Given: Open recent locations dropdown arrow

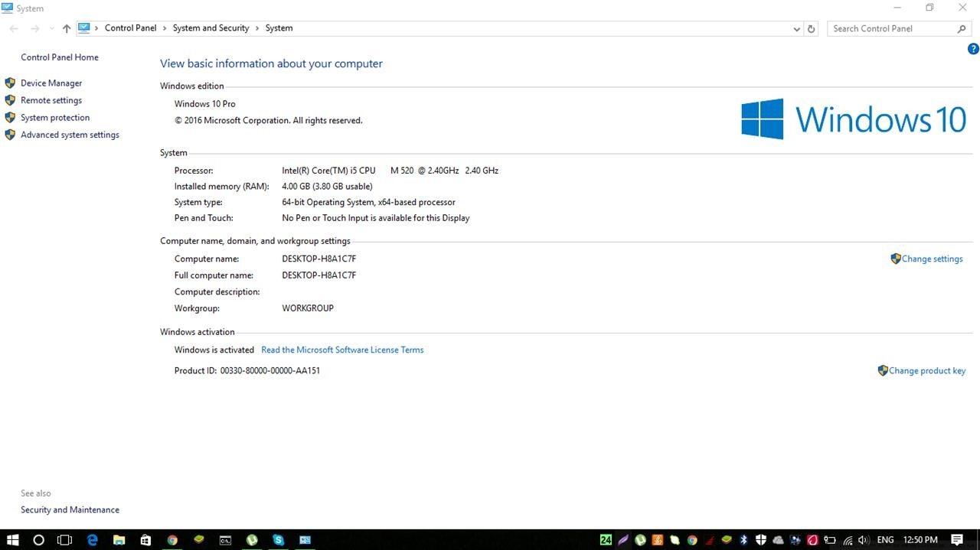Looking at the screenshot, I should pyautogui.click(x=51, y=28).
